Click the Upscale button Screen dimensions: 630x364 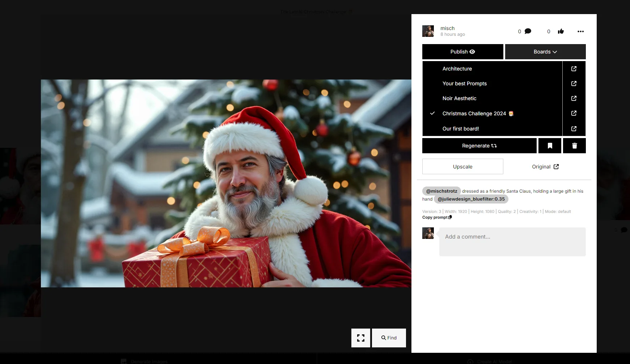pyautogui.click(x=462, y=167)
